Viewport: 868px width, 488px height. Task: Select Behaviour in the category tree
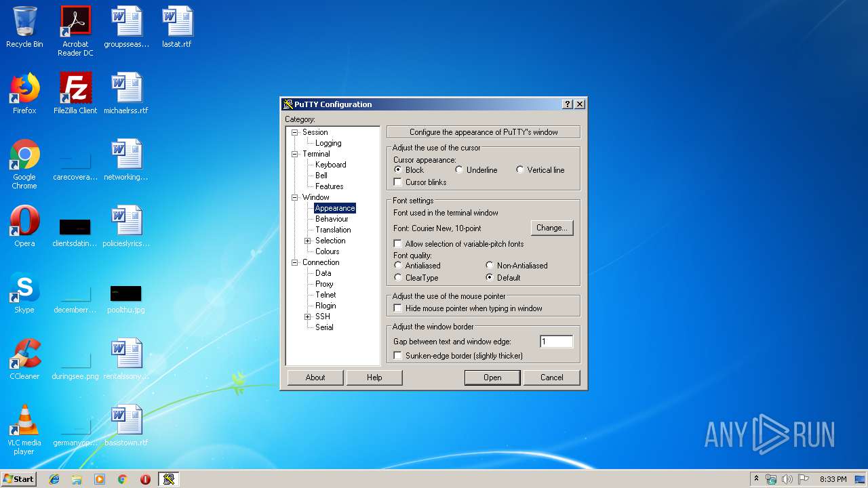332,219
